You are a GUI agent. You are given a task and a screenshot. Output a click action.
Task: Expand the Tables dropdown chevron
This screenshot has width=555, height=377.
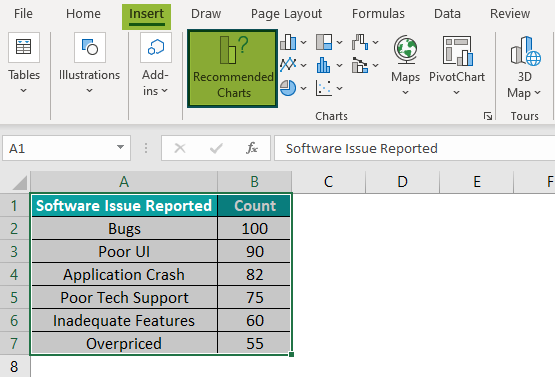[x=23, y=91]
